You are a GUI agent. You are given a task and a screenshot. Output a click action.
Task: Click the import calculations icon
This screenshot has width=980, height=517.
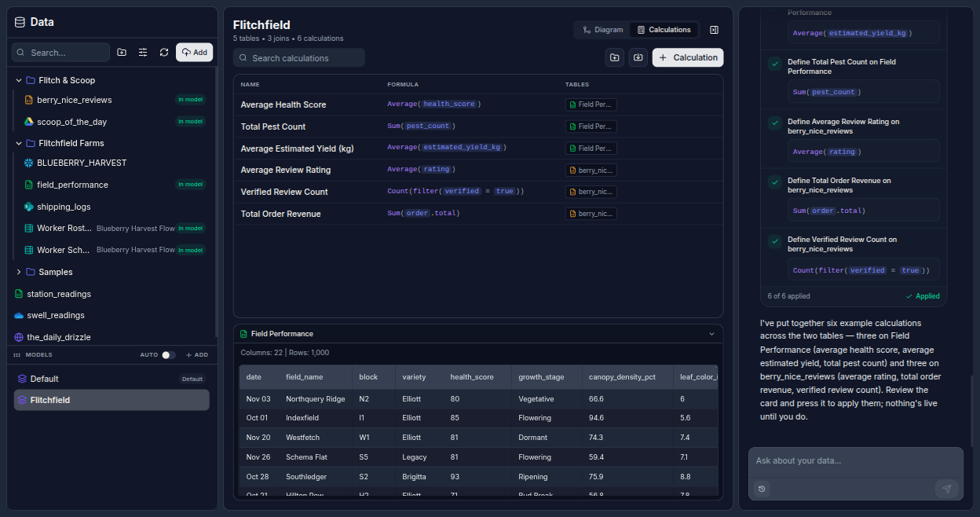click(x=638, y=57)
